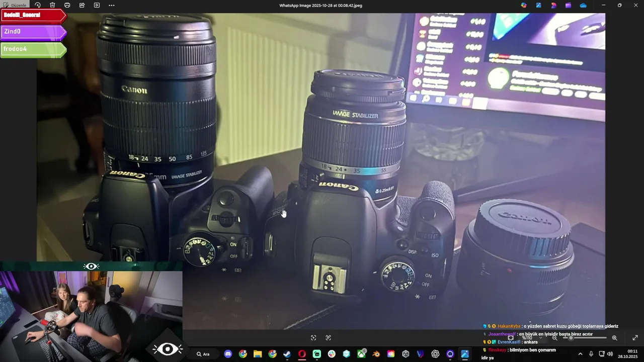Adjust the zoom slider handle
Image resolution: width=644 pixels, height=362 pixels.
[x=571, y=338]
